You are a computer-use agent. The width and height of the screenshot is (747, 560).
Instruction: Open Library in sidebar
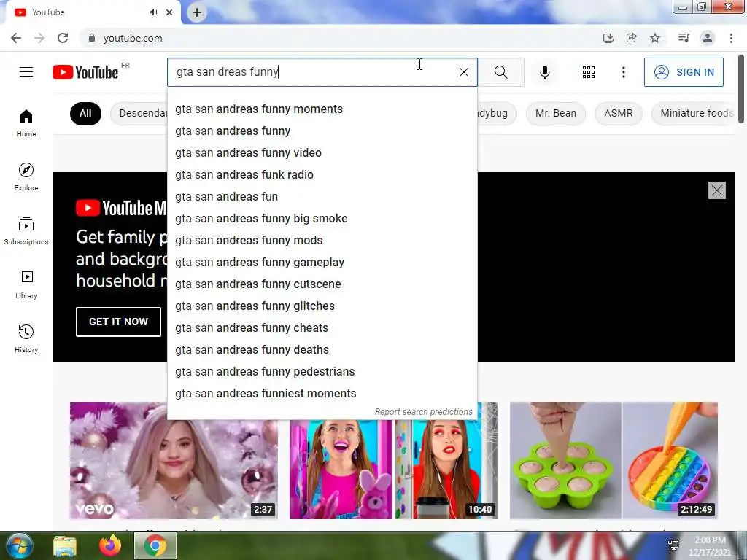click(x=26, y=285)
